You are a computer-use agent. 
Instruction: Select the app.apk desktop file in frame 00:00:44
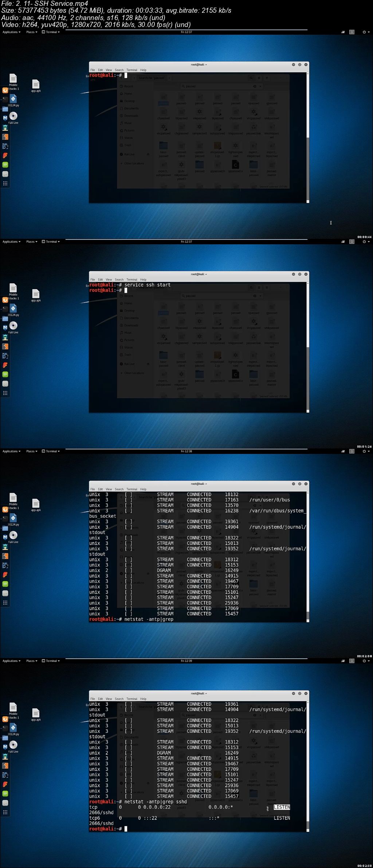[x=36, y=86]
